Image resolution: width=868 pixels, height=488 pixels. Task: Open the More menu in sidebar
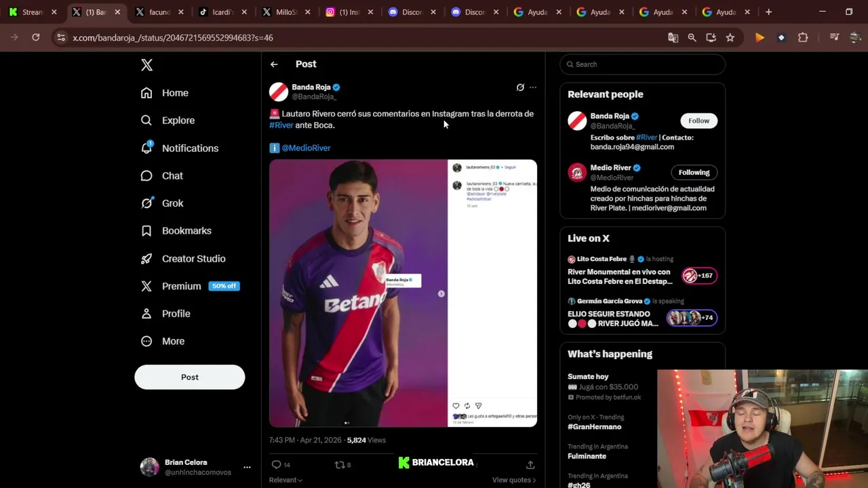coord(163,342)
